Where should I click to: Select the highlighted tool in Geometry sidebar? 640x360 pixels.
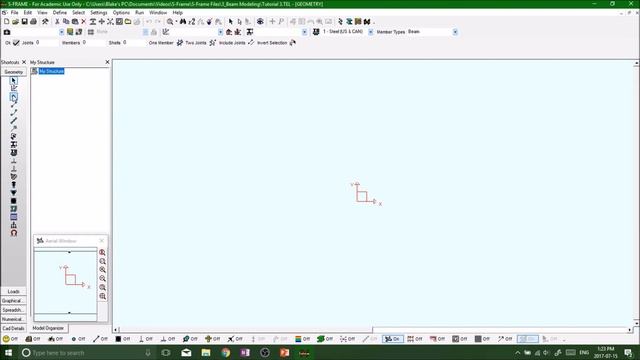coord(13,97)
